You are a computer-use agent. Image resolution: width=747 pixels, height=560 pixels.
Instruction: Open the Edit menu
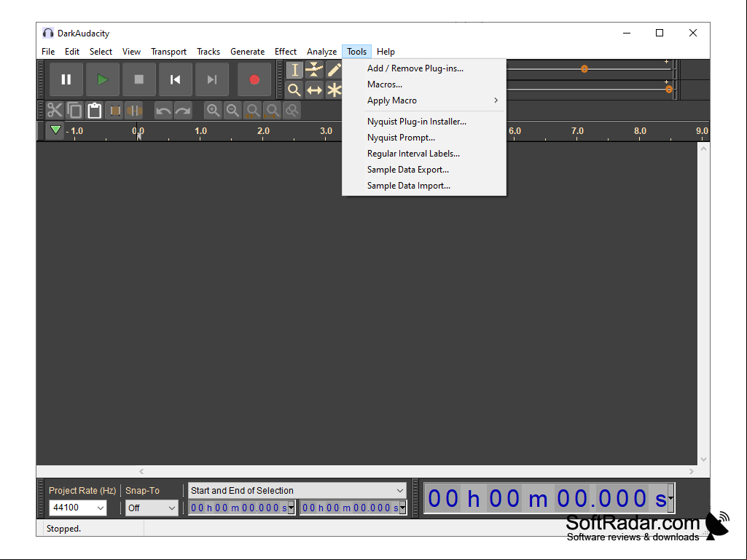coord(72,52)
